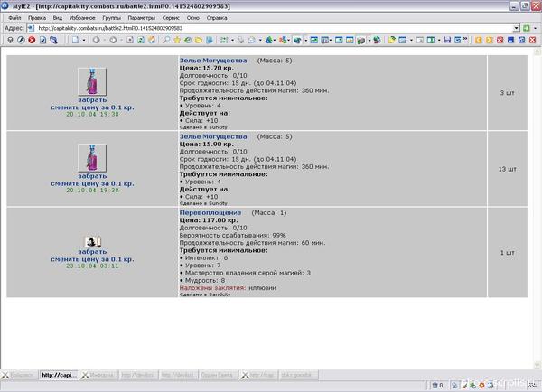
Task: Click the 13 шт quantity cell
Action: pos(507,169)
